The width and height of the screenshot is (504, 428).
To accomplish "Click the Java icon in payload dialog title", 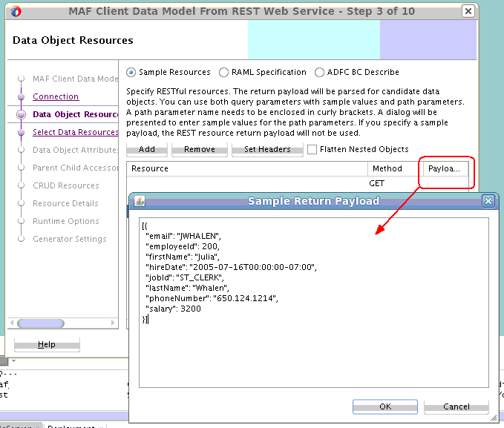I will (x=140, y=201).
